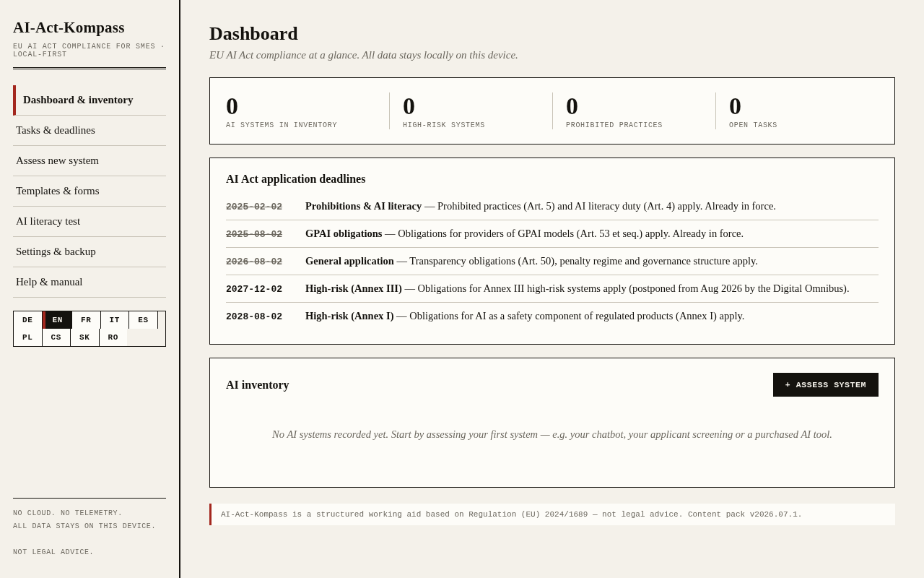
Task: Click the No AI systems recorded message
Action: point(552,434)
